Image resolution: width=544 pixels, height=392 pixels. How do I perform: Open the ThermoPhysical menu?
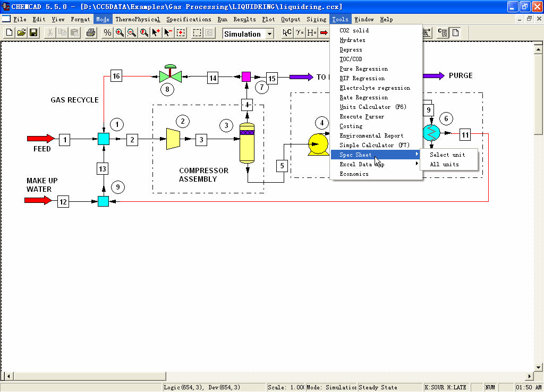point(138,20)
